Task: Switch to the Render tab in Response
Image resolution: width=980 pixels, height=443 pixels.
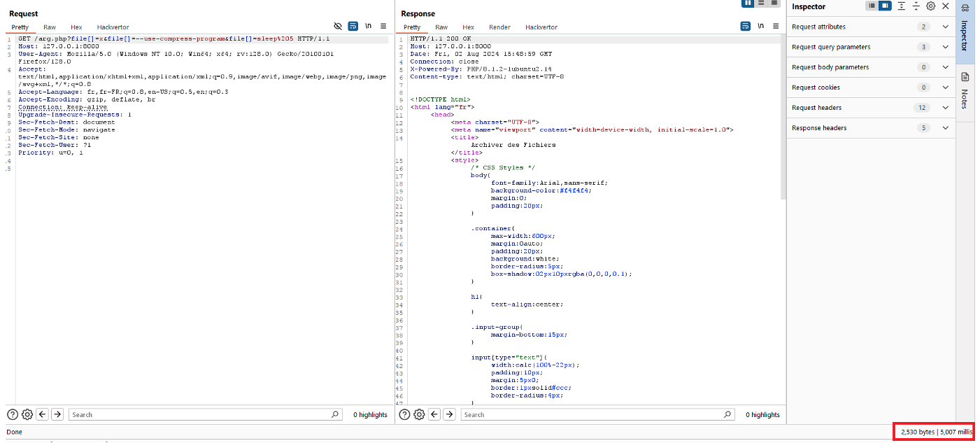Action: [499, 27]
